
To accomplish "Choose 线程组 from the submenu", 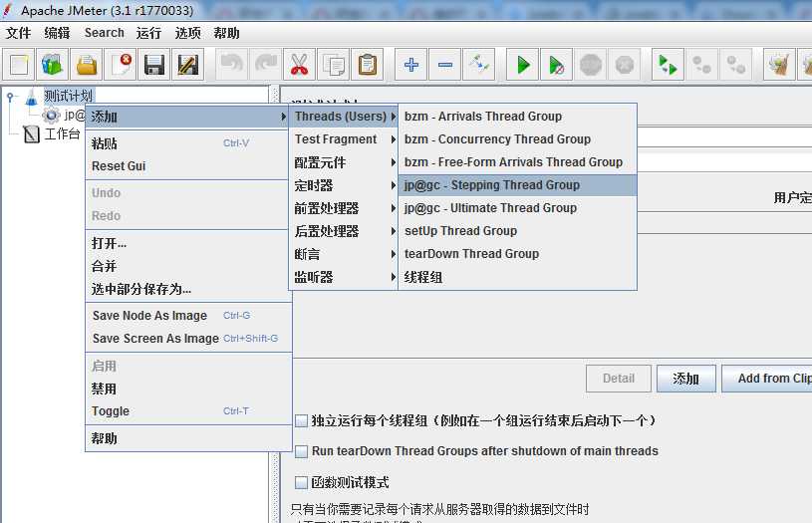I will tap(517, 277).
